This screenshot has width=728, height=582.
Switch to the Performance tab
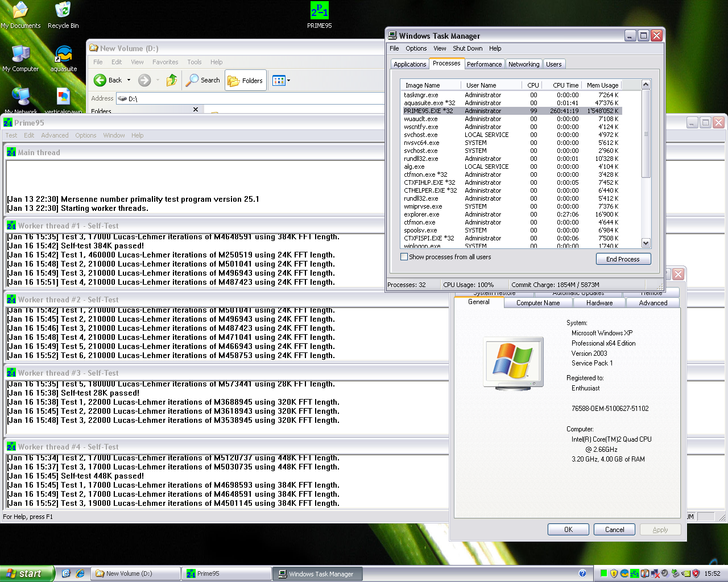(x=484, y=64)
